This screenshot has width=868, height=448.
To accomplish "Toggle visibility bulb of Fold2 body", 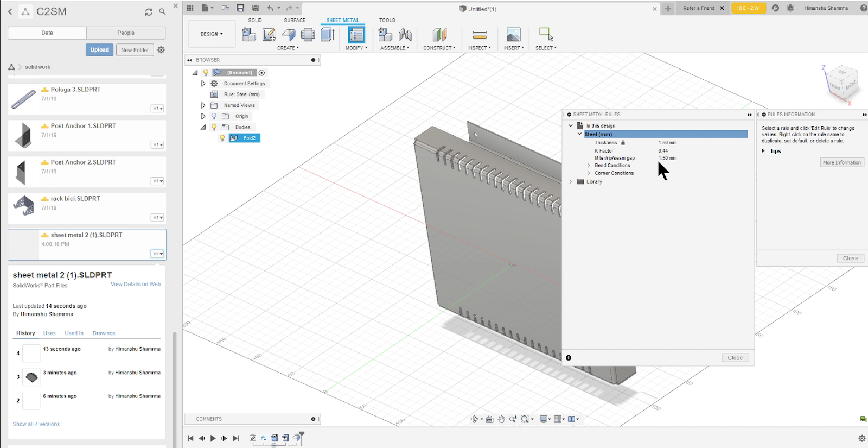I will [222, 138].
